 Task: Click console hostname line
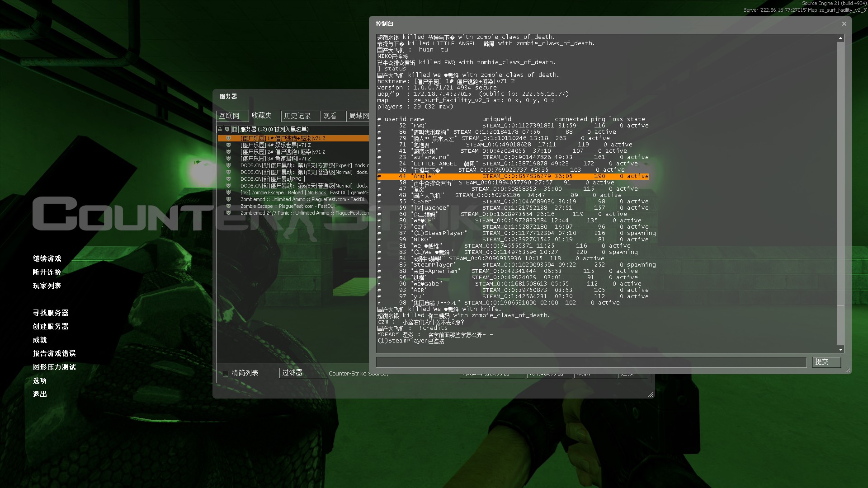pyautogui.click(x=446, y=81)
